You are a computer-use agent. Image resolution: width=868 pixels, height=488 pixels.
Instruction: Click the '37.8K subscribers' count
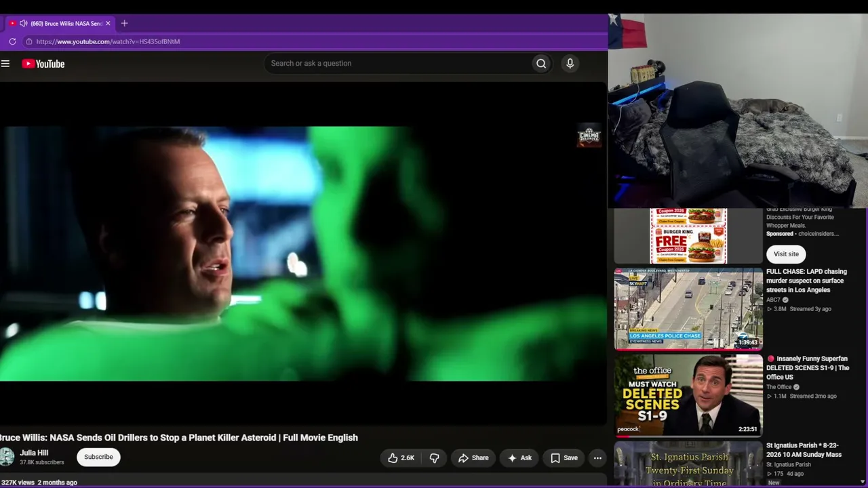point(42,462)
